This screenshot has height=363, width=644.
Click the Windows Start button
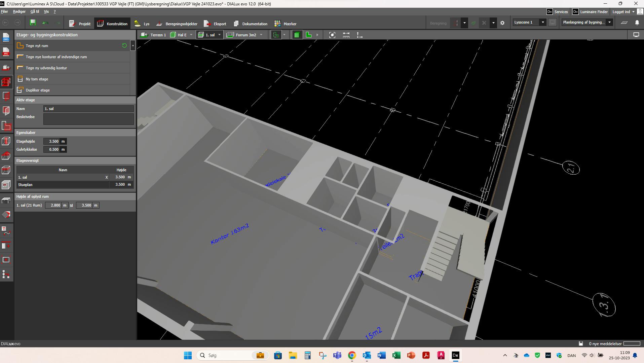(x=188, y=355)
